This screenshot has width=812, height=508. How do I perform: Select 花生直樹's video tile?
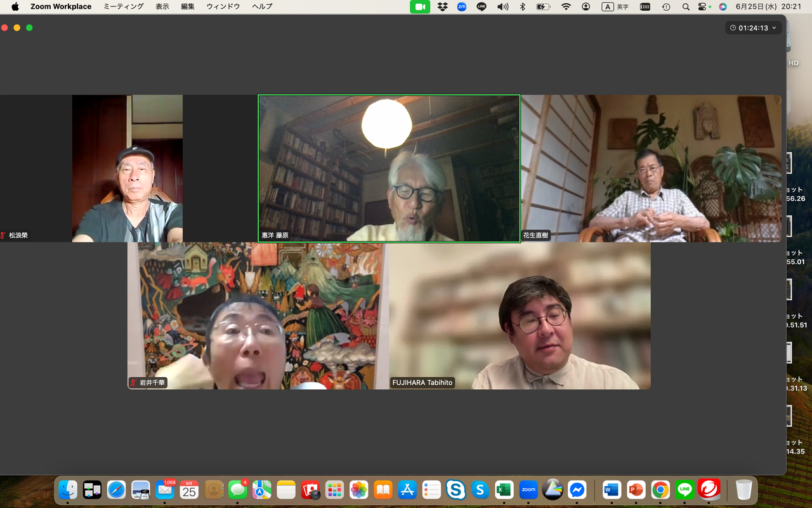[652, 168]
